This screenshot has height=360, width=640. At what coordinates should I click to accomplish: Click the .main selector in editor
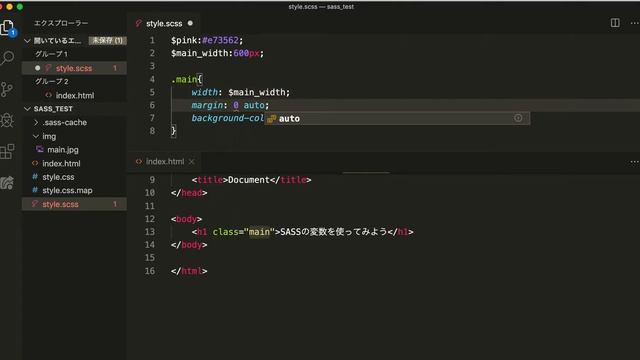click(x=184, y=79)
